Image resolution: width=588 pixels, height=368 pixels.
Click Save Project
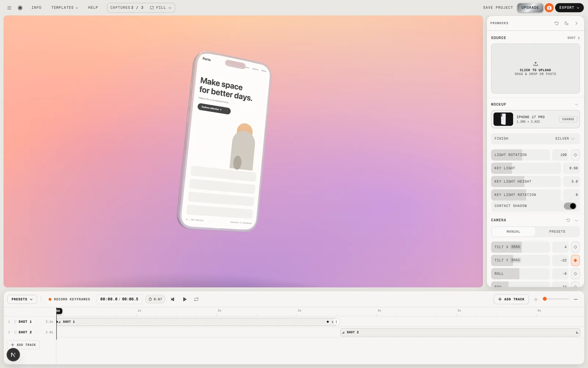click(x=498, y=8)
